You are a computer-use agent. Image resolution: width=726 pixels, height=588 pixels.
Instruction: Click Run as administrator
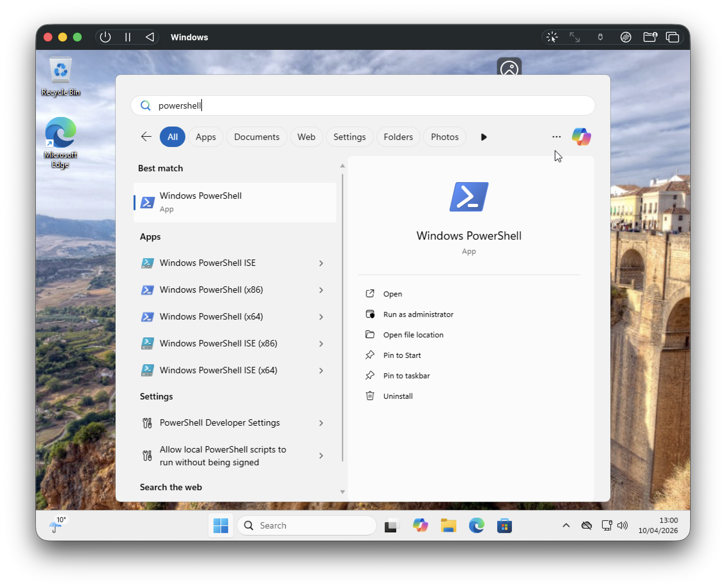click(x=418, y=314)
